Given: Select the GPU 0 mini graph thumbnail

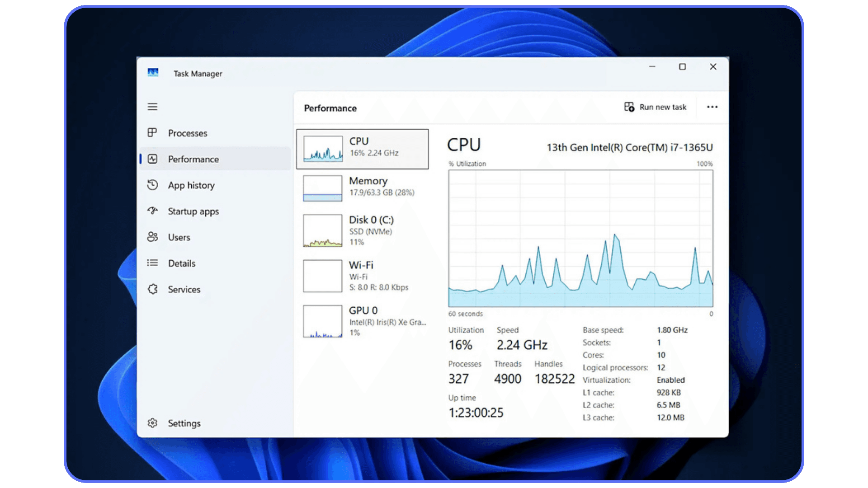Looking at the screenshot, I should coord(323,321).
